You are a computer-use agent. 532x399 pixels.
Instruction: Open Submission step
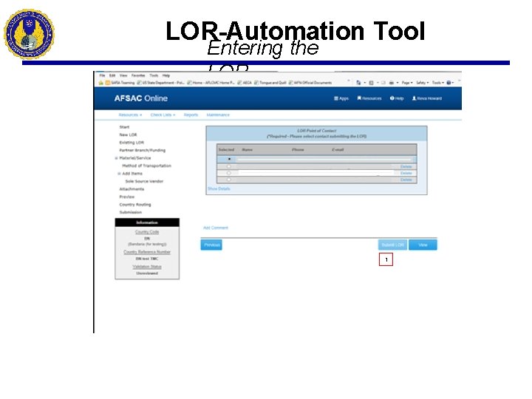point(131,212)
